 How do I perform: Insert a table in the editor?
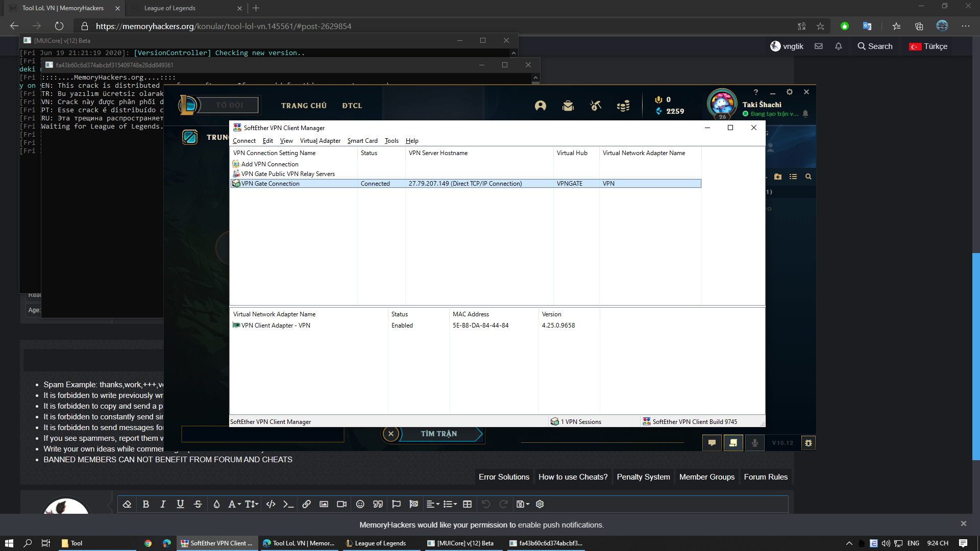(x=467, y=504)
